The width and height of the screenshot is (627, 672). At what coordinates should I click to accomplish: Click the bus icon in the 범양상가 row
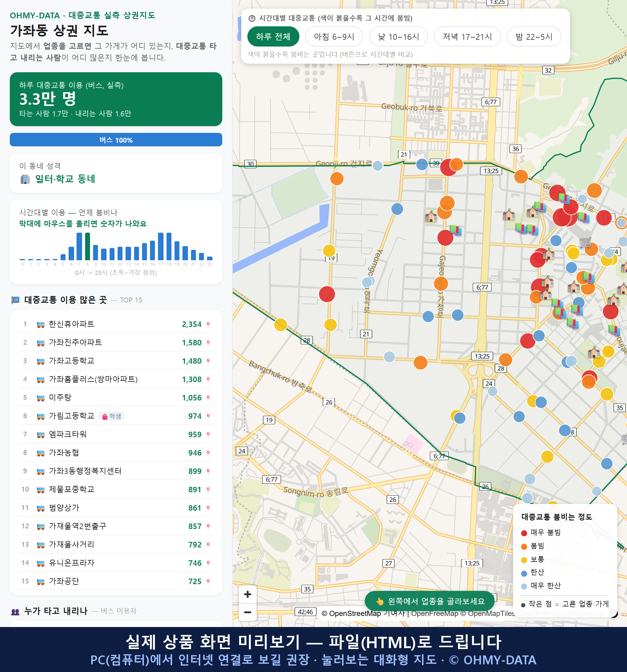(40, 508)
